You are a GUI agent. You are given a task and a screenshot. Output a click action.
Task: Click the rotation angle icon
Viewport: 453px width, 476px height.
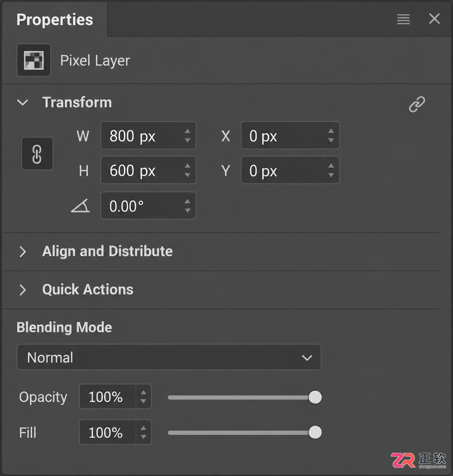click(80, 206)
